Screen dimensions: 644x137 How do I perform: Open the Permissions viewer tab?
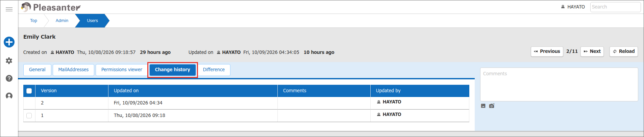pos(122,70)
